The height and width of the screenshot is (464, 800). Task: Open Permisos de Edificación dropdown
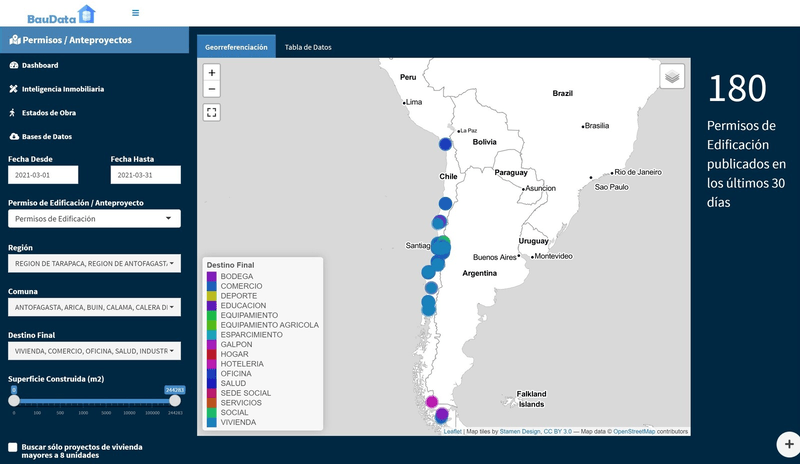[x=94, y=218]
